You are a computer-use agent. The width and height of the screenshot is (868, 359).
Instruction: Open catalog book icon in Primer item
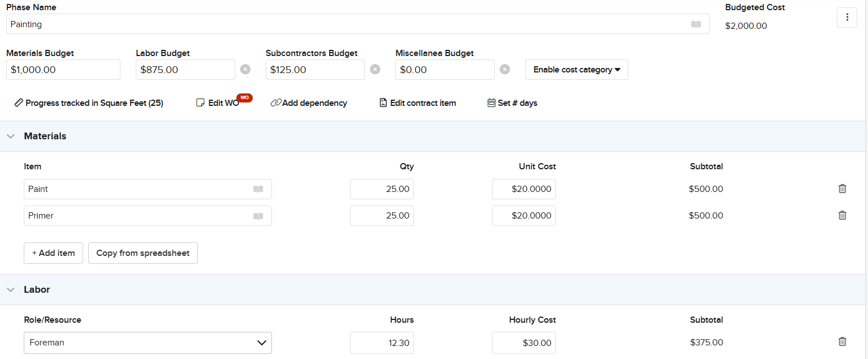[x=258, y=216]
